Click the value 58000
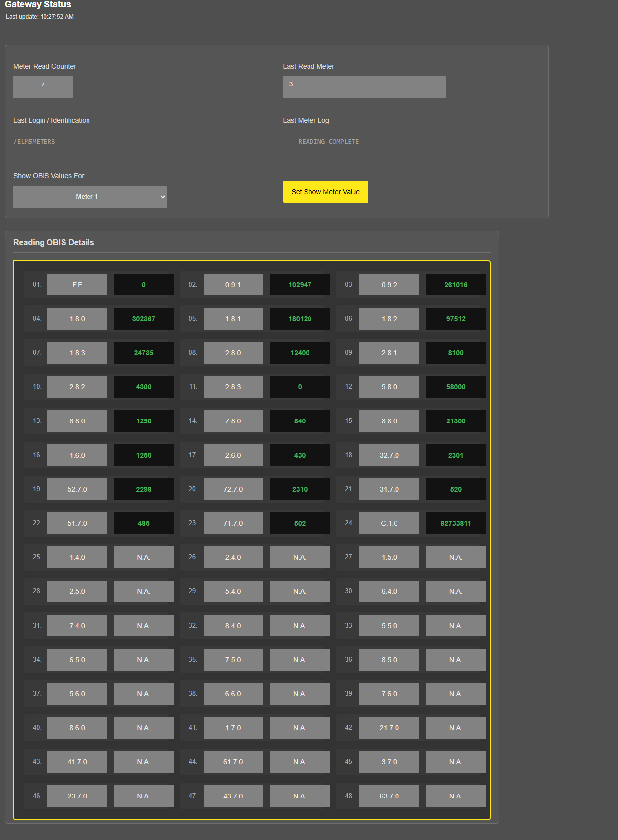618x840 pixels. pyautogui.click(x=456, y=387)
